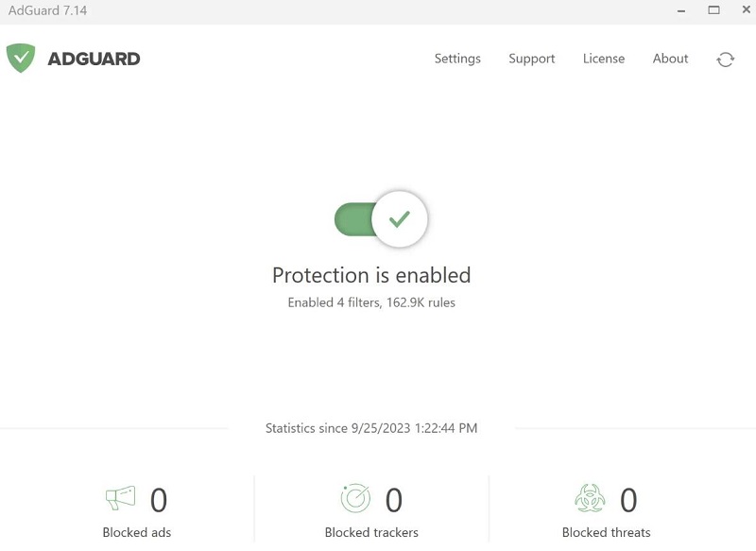Maximize the AdGuard window
Screen dimensions: 756x551
pyautogui.click(x=713, y=10)
